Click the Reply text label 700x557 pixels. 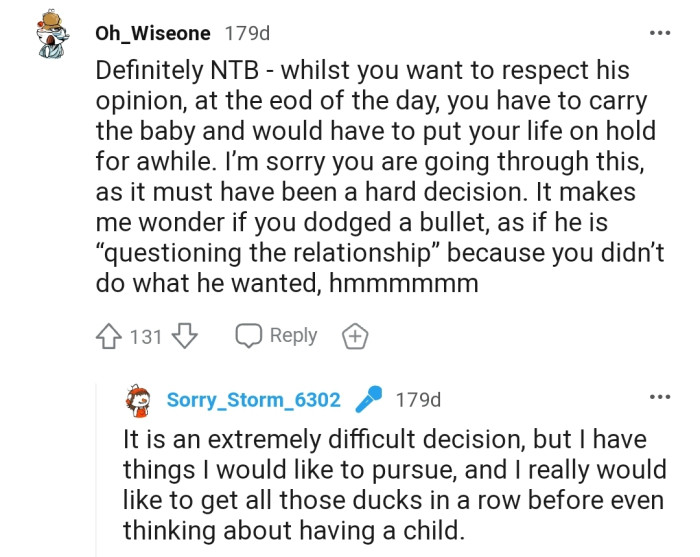click(x=293, y=336)
